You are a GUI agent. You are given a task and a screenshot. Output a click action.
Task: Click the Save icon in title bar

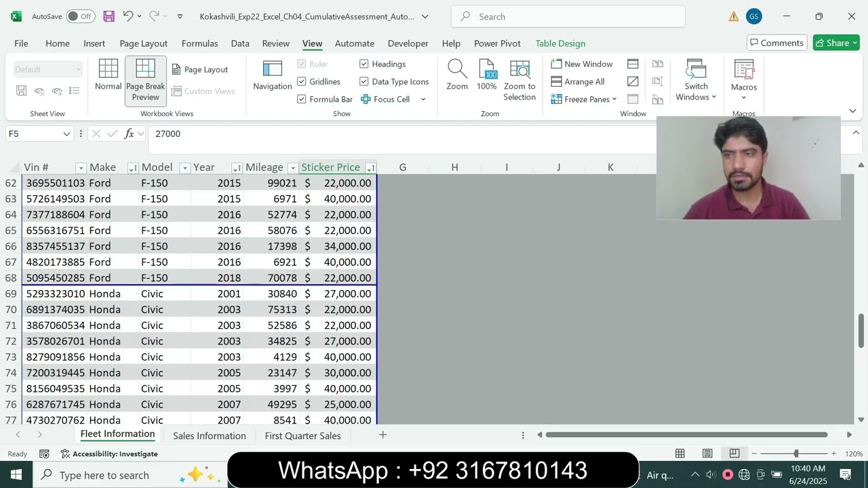click(108, 16)
